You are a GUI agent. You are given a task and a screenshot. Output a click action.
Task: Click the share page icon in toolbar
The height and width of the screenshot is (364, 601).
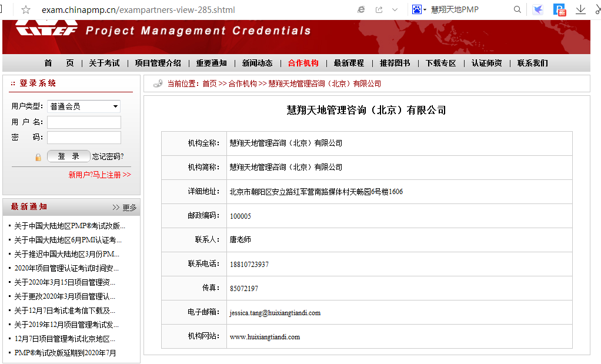coord(379,10)
